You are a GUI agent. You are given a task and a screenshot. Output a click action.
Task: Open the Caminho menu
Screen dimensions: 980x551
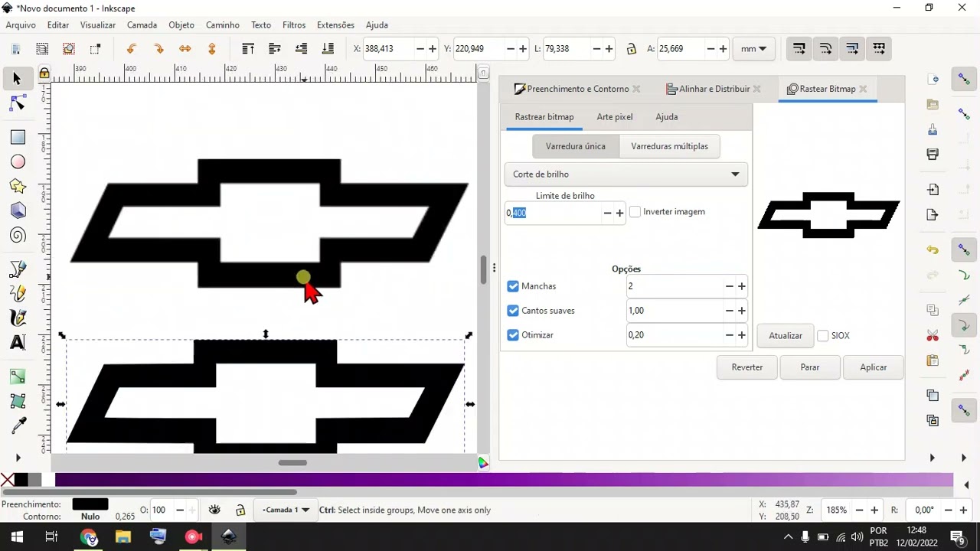(222, 25)
